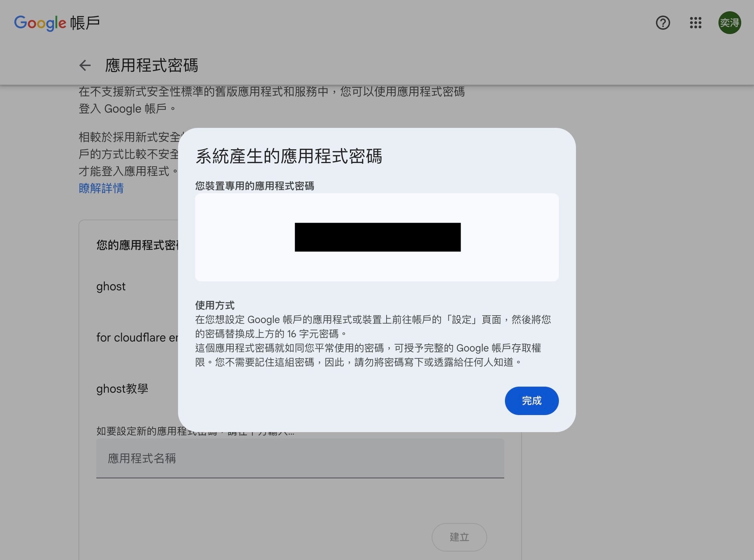Select the ghost app password entry
The width and height of the screenshot is (754, 560).
coord(111,287)
